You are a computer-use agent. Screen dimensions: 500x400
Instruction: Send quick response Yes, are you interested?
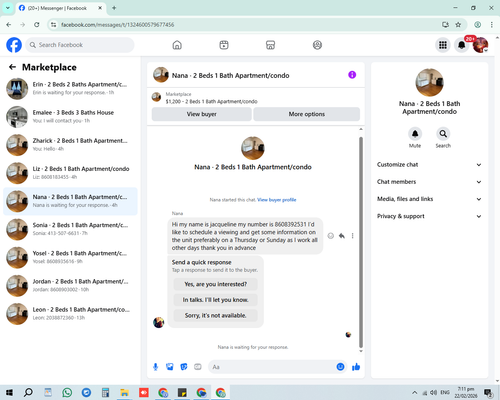[216, 284]
